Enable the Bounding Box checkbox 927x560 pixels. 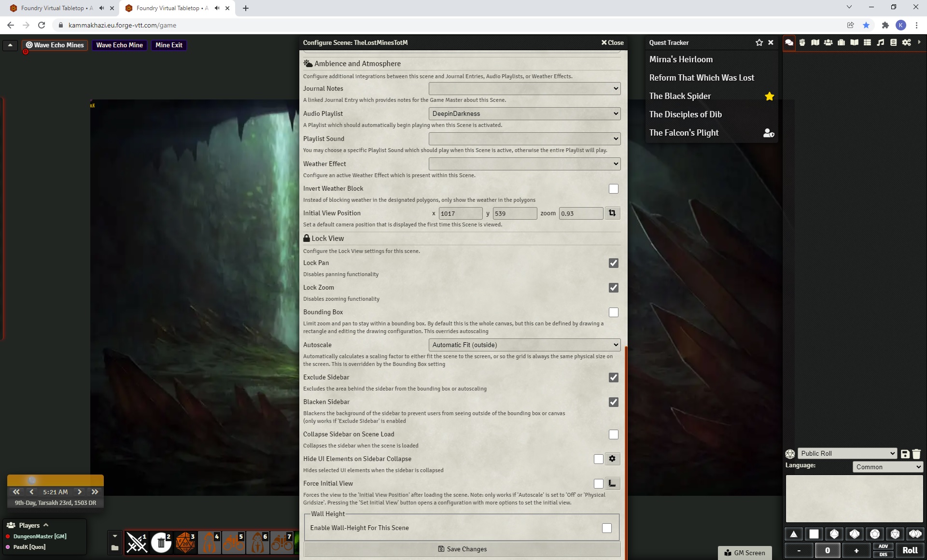[613, 312]
